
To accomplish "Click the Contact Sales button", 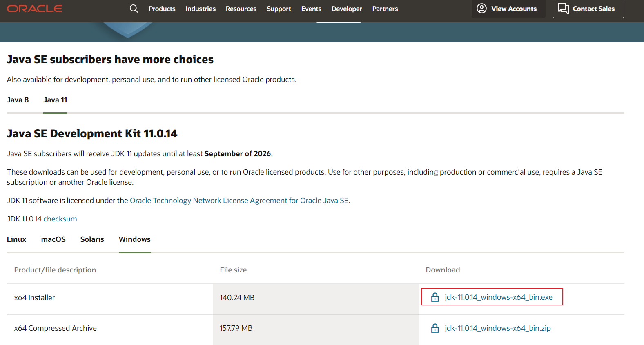I will (x=588, y=9).
